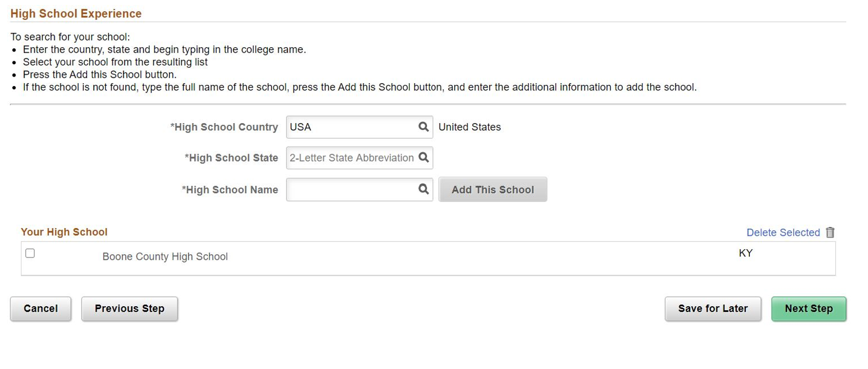Open the High School Country lookup magnifier

coord(423,127)
